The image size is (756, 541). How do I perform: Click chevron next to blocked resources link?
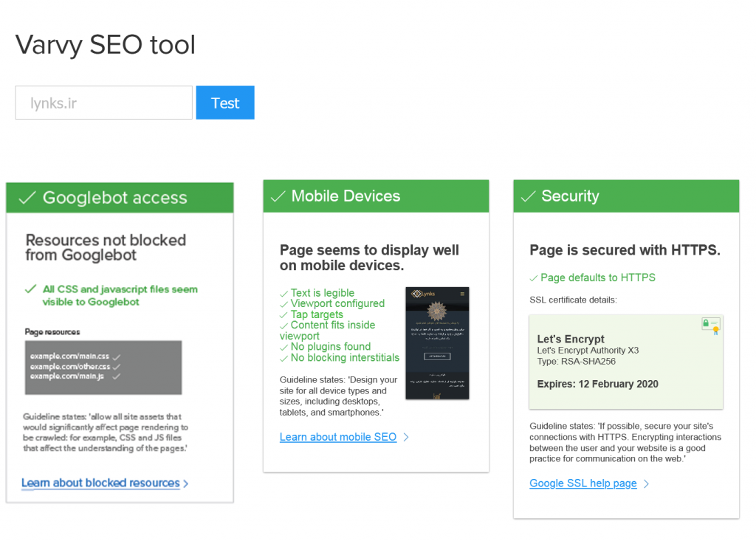click(186, 483)
